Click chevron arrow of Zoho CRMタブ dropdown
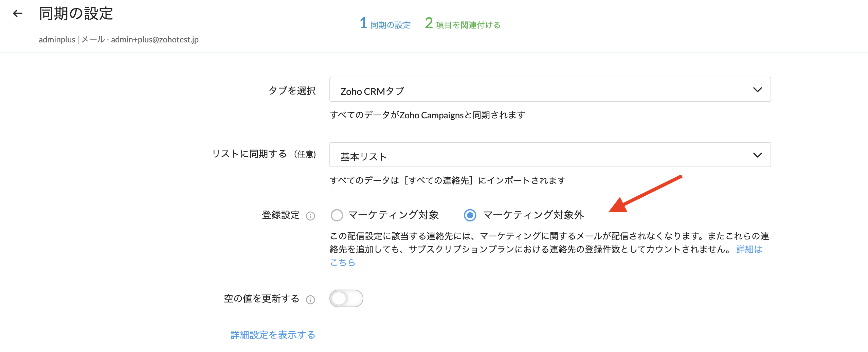The height and width of the screenshot is (352, 868). pos(757,90)
